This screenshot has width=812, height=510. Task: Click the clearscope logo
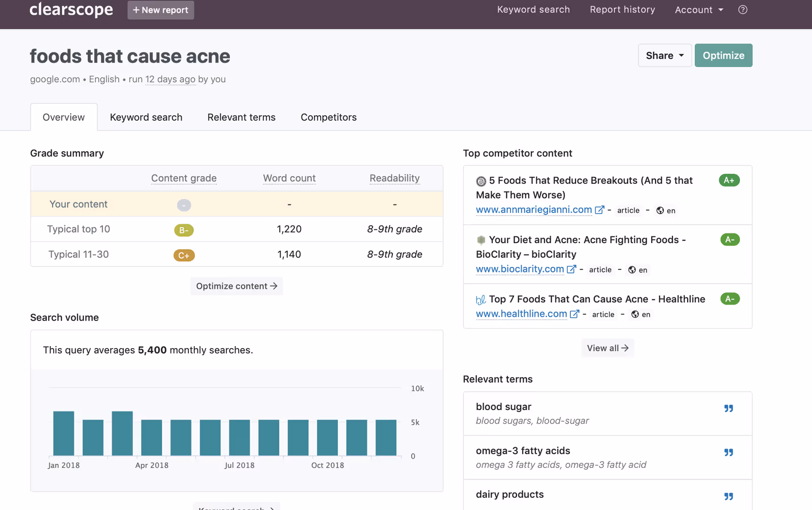[x=71, y=9]
